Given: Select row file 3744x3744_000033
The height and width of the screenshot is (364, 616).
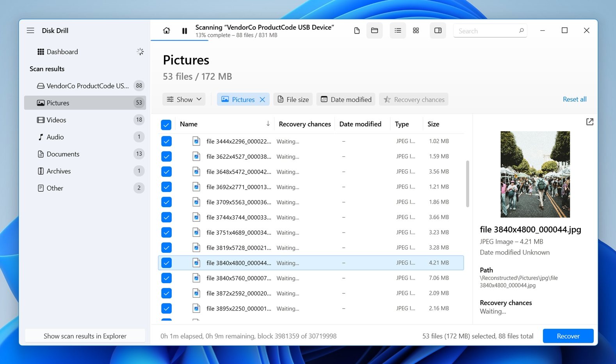Looking at the screenshot, I should pyautogui.click(x=311, y=217).
